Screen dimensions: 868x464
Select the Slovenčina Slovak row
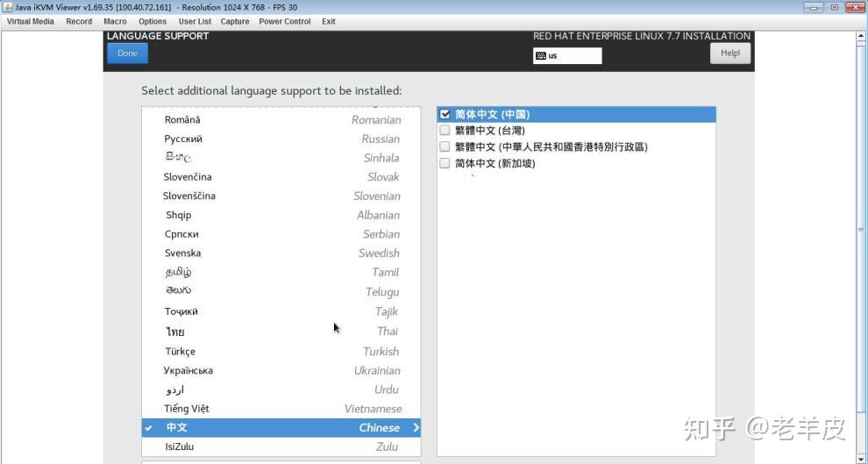coord(281,177)
